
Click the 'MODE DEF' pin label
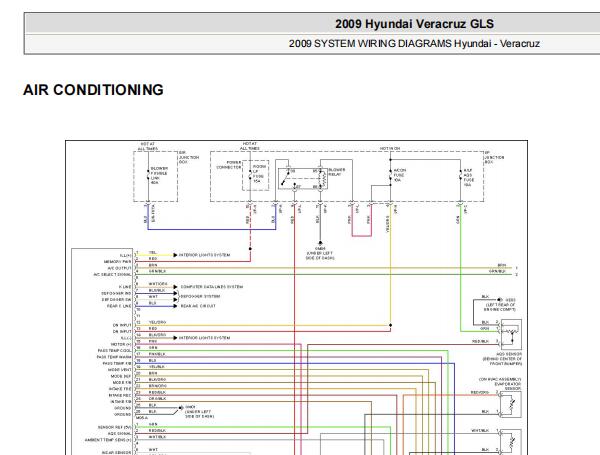click(121, 376)
